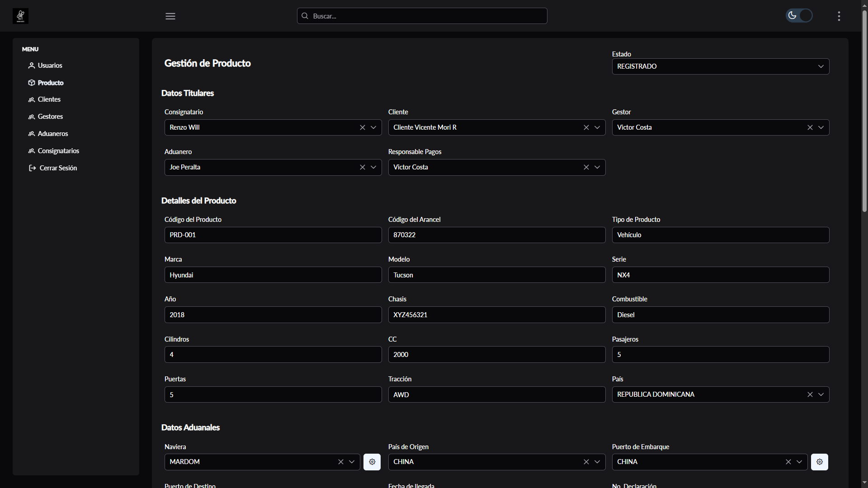Click Cerrar Sesión to log out

(58, 168)
